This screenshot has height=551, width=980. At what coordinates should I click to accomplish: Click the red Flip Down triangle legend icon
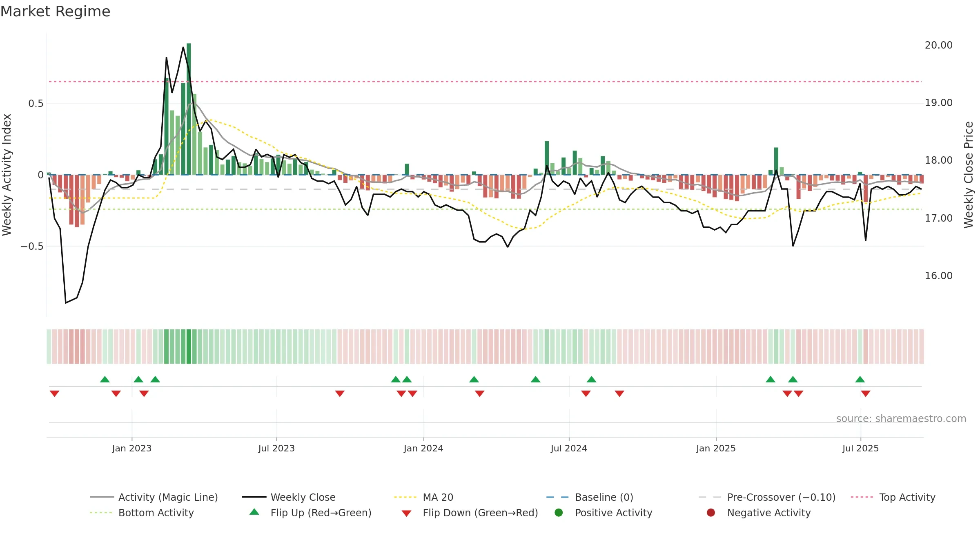406,513
